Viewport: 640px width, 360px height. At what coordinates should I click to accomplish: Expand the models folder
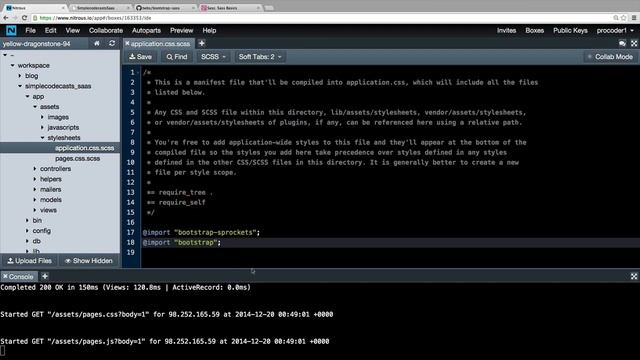[x=35, y=200]
